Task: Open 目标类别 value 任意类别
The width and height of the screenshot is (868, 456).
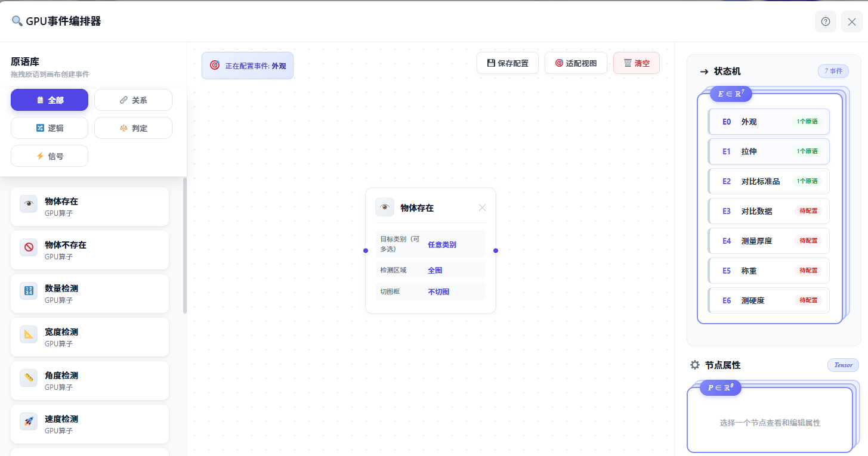Action: click(442, 244)
